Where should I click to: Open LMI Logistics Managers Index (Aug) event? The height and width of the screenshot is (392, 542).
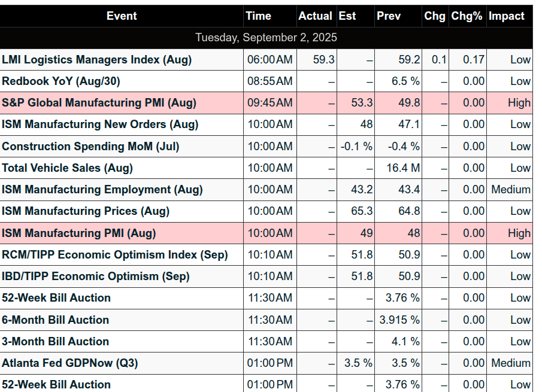[x=97, y=60]
